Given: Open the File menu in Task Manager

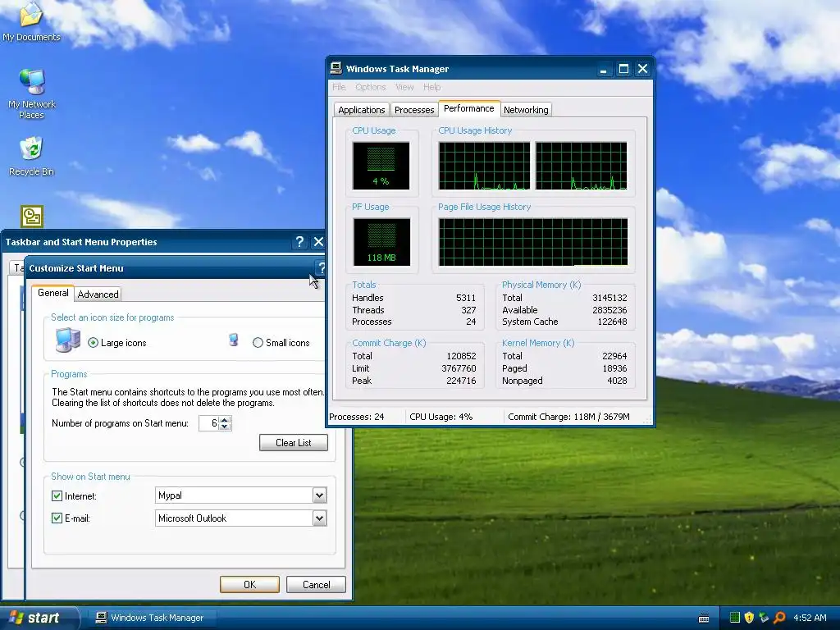Looking at the screenshot, I should click(339, 87).
